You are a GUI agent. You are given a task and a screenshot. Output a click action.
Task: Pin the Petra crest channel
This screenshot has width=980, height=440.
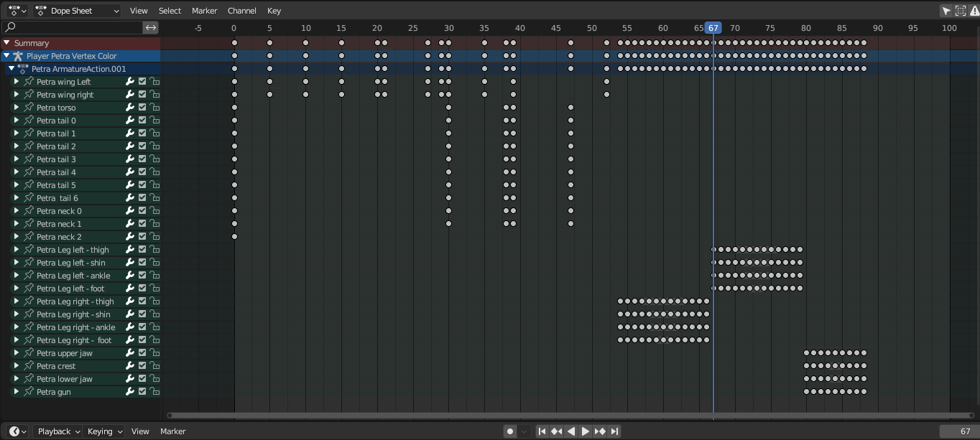[x=29, y=366]
